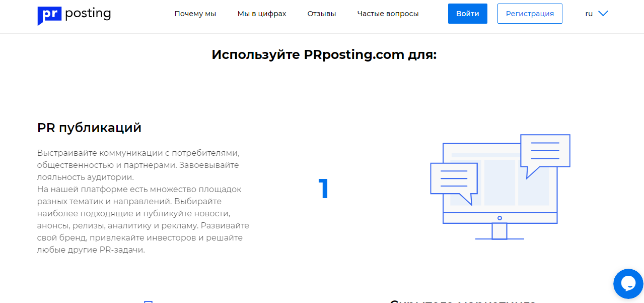The height and width of the screenshot is (303, 644).
Task: Open the live chat bubble
Action: tap(628, 284)
